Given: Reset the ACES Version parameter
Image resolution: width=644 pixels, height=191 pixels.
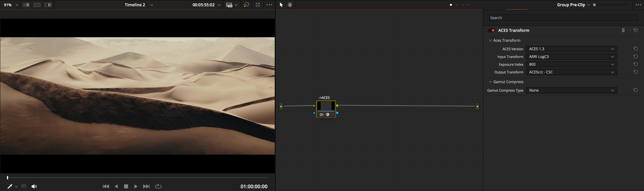Looking at the screenshot, I should point(635,49).
